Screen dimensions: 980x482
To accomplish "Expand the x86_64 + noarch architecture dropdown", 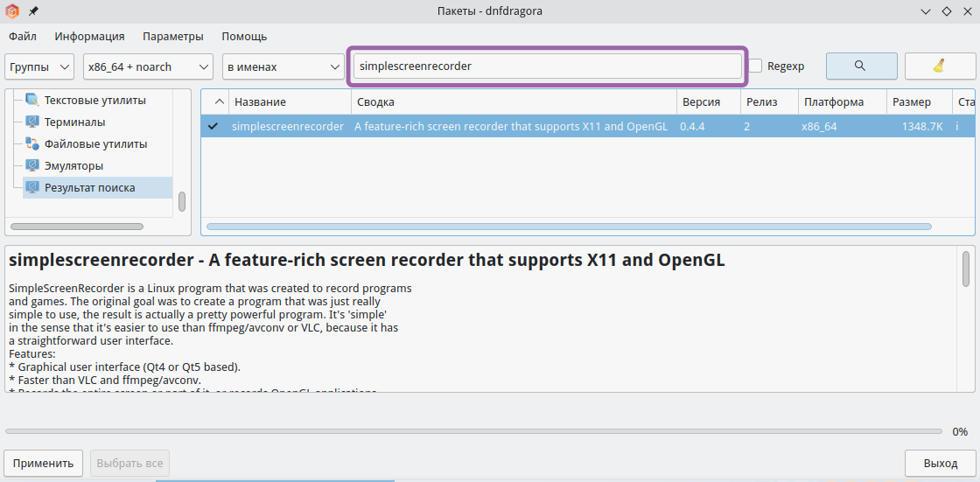I will [x=148, y=66].
